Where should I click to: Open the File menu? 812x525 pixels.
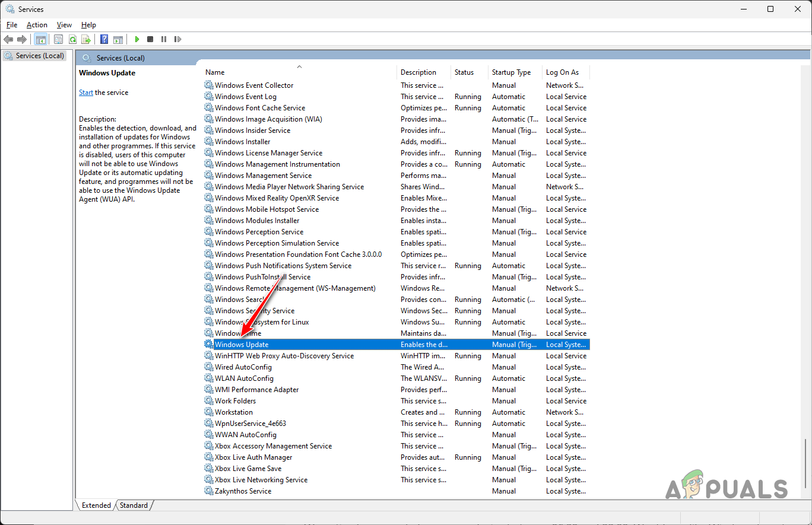(x=12, y=25)
